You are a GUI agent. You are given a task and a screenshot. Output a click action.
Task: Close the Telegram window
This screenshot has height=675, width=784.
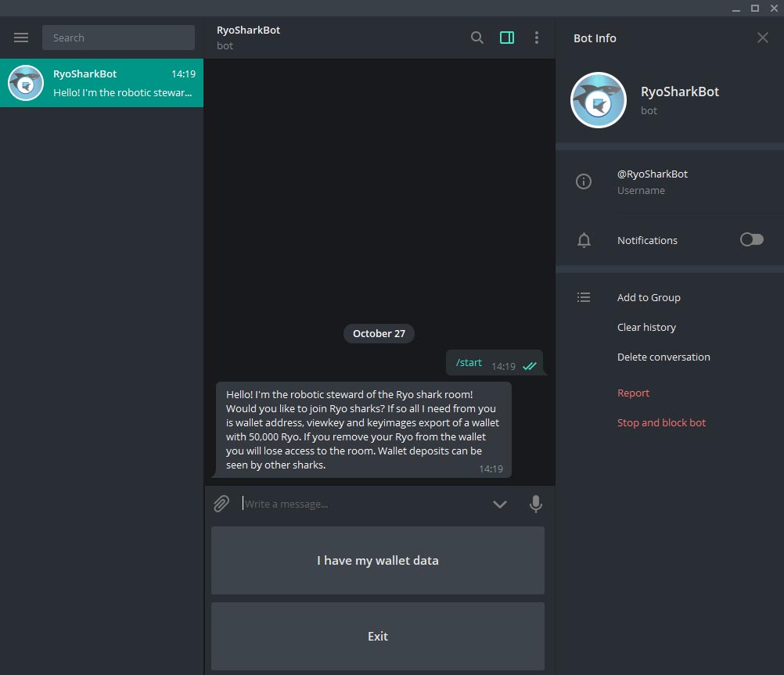(774, 9)
